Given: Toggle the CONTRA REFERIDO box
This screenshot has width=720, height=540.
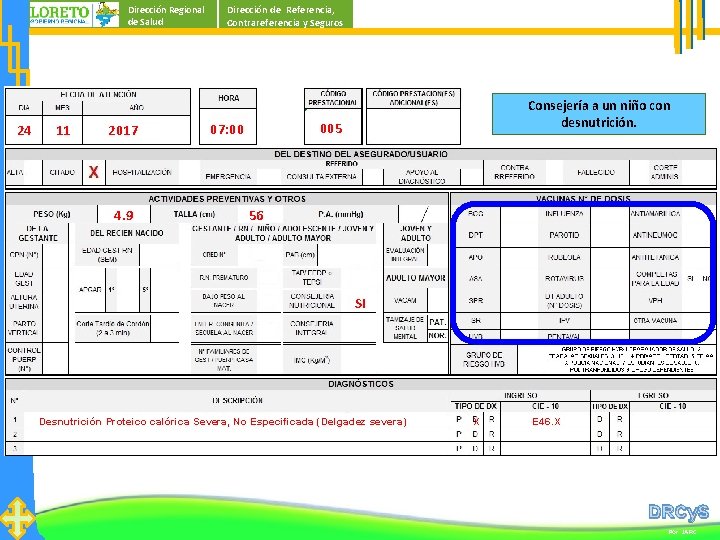Looking at the screenshot, I should [x=555, y=172].
